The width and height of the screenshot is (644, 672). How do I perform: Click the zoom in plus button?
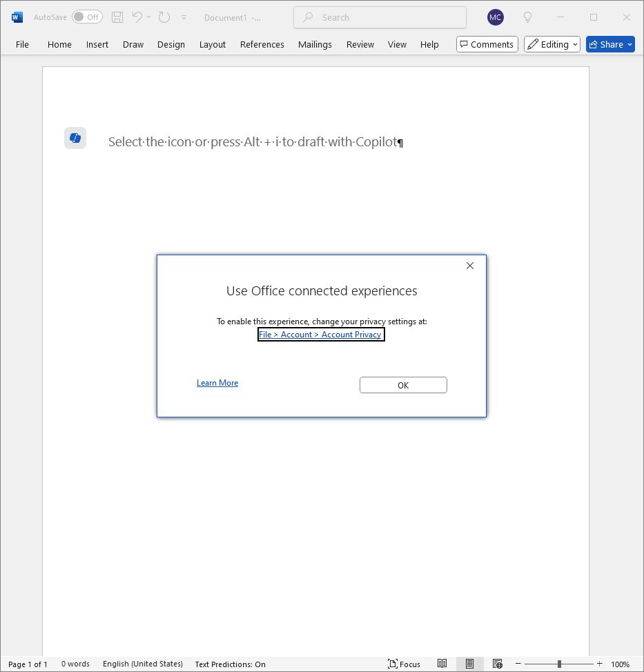coord(599,664)
